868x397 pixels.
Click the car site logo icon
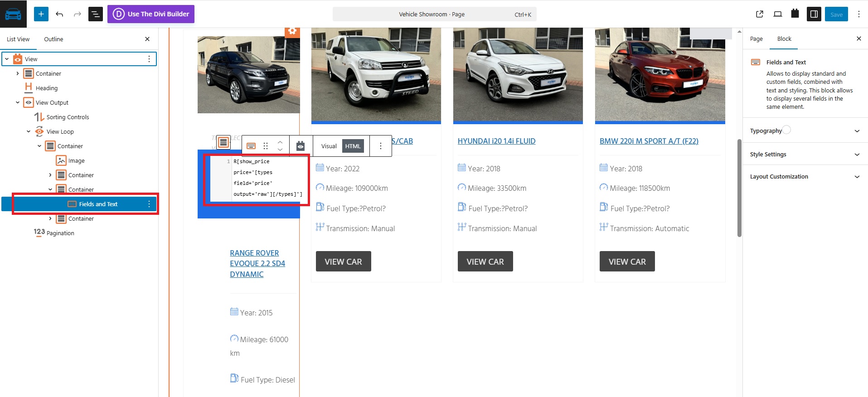(13, 14)
